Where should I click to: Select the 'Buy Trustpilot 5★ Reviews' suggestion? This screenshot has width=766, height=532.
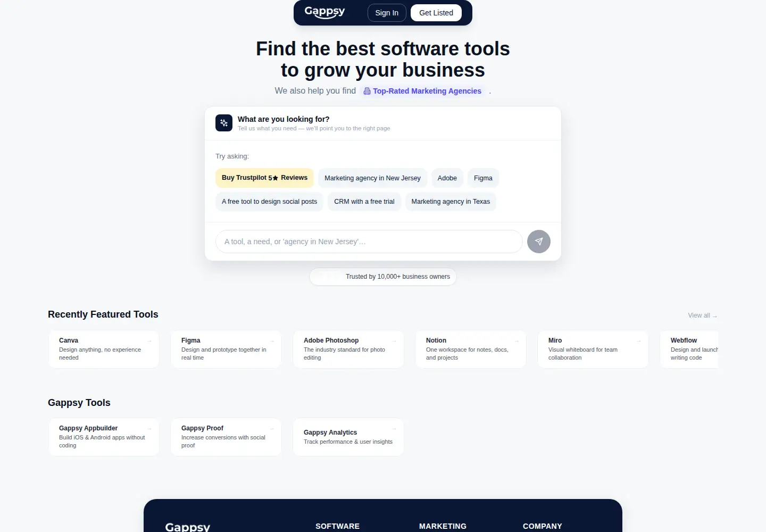tap(264, 178)
